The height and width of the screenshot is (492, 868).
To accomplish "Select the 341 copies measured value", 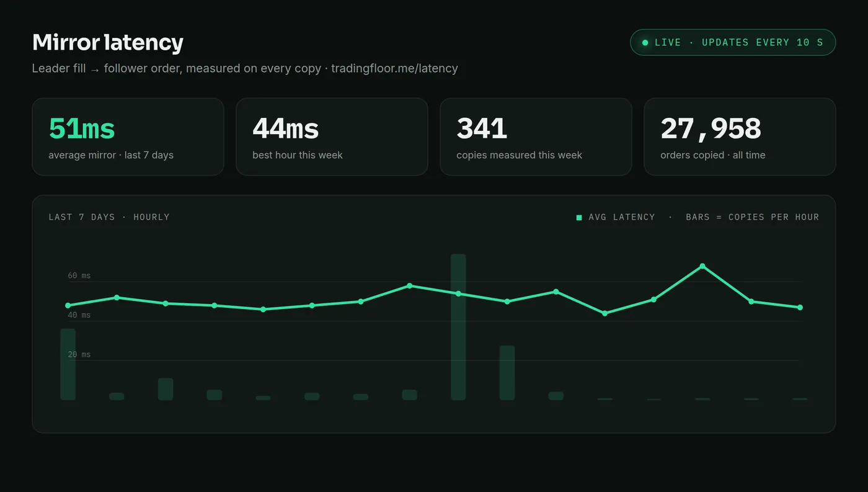I will tap(482, 128).
